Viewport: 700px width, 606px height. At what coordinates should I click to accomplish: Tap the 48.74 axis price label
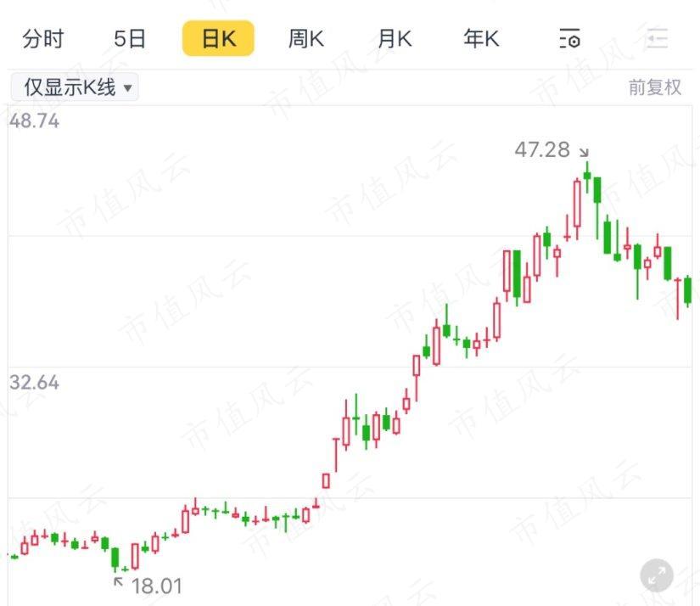point(34,121)
